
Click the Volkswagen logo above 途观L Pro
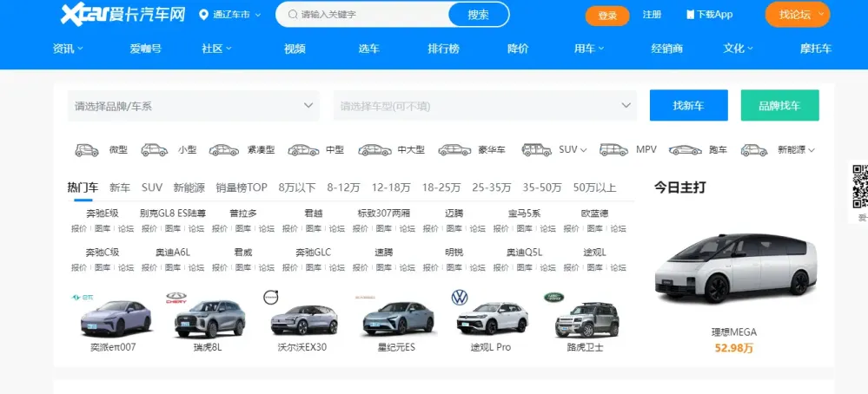(460, 298)
